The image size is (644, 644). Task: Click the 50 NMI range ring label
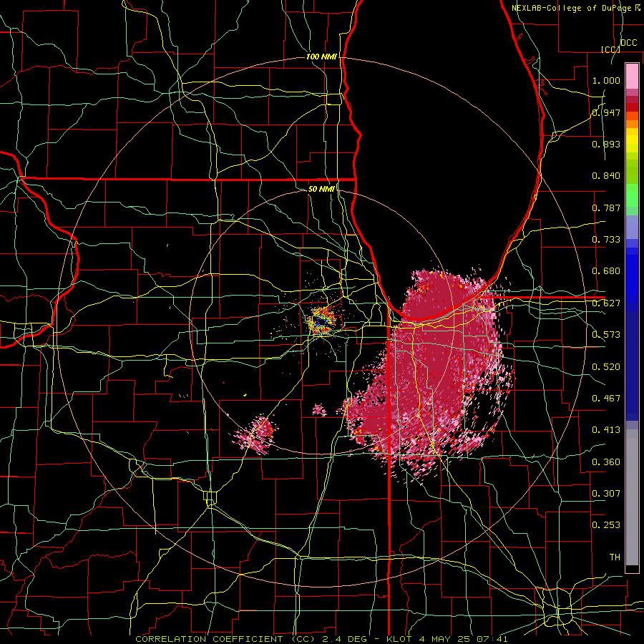point(321,189)
